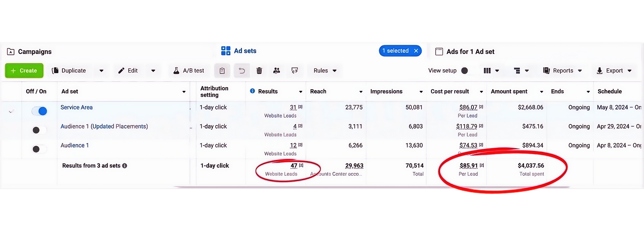644x231 pixels.
Task: Open the columns dropdown arrow
Action: click(x=497, y=71)
